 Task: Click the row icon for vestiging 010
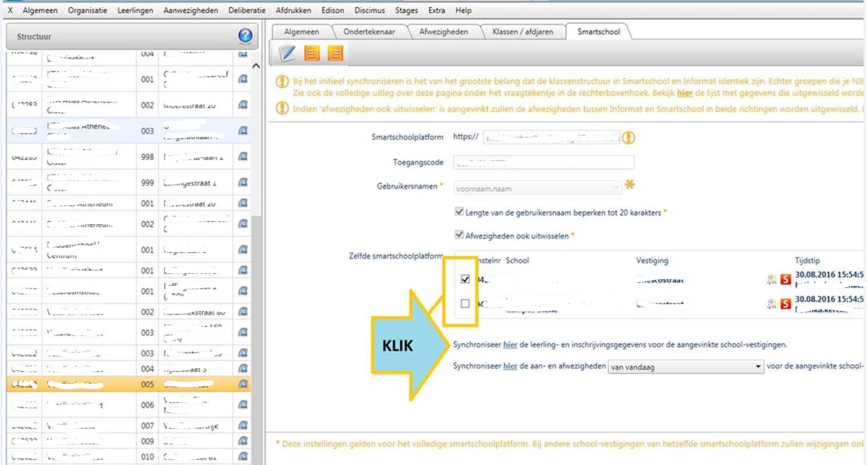[243, 457]
